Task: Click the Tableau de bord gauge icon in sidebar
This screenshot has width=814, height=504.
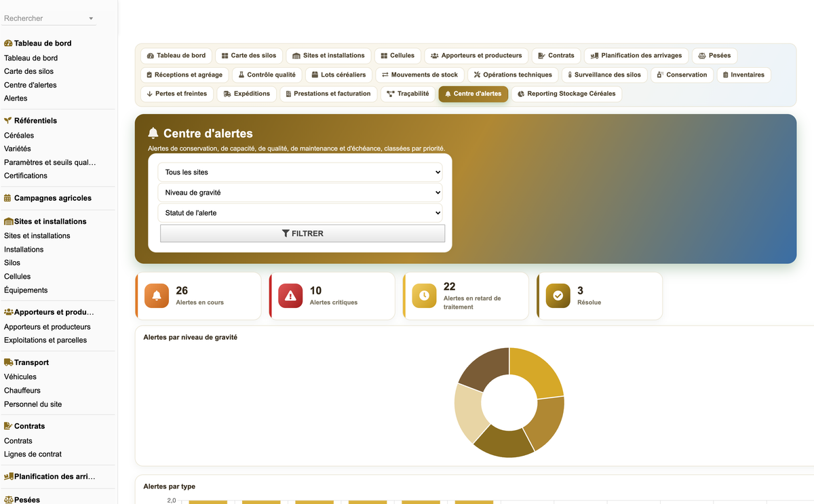Action: pos(8,43)
